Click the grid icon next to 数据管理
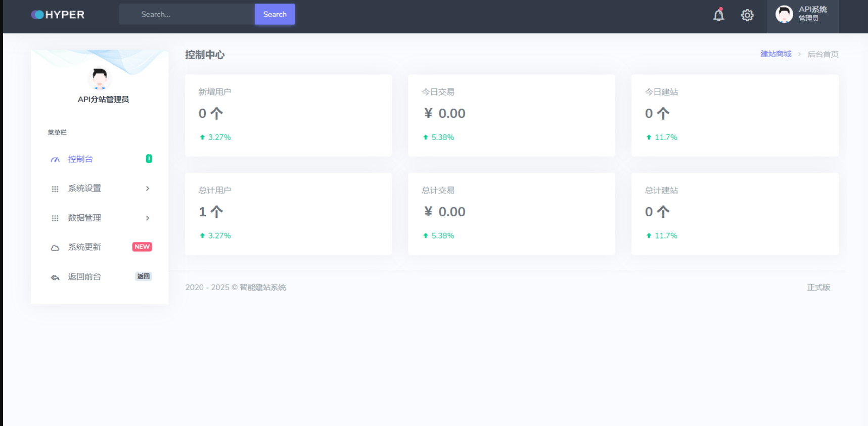This screenshot has height=426, width=868. [x=55, y=218]
